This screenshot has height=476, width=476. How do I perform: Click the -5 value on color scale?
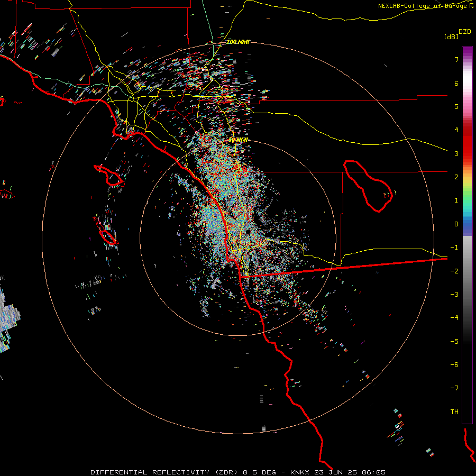tap(454, 342)
